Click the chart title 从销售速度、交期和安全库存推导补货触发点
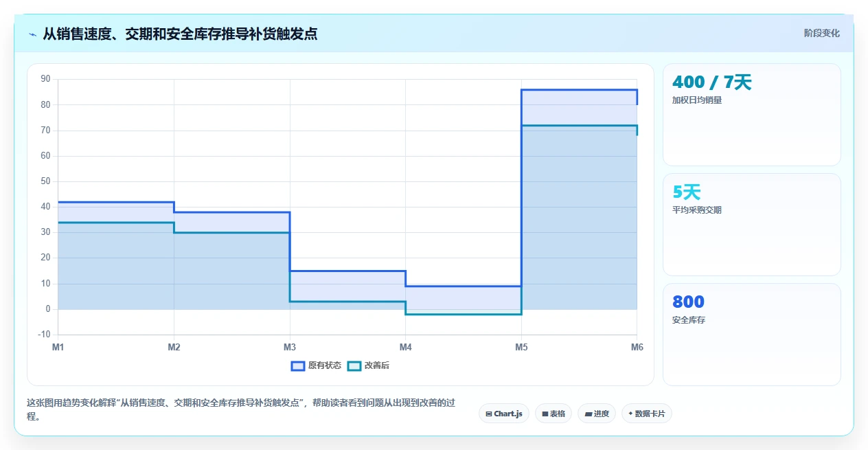This screenshot has width=868, height=450. (x=180, y=34)
